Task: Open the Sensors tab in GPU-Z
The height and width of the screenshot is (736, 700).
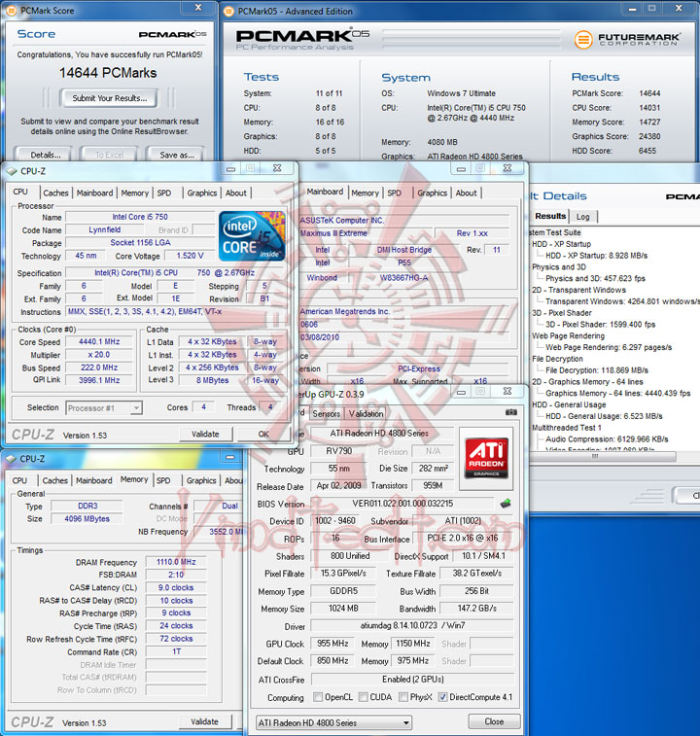Action: 327,413
